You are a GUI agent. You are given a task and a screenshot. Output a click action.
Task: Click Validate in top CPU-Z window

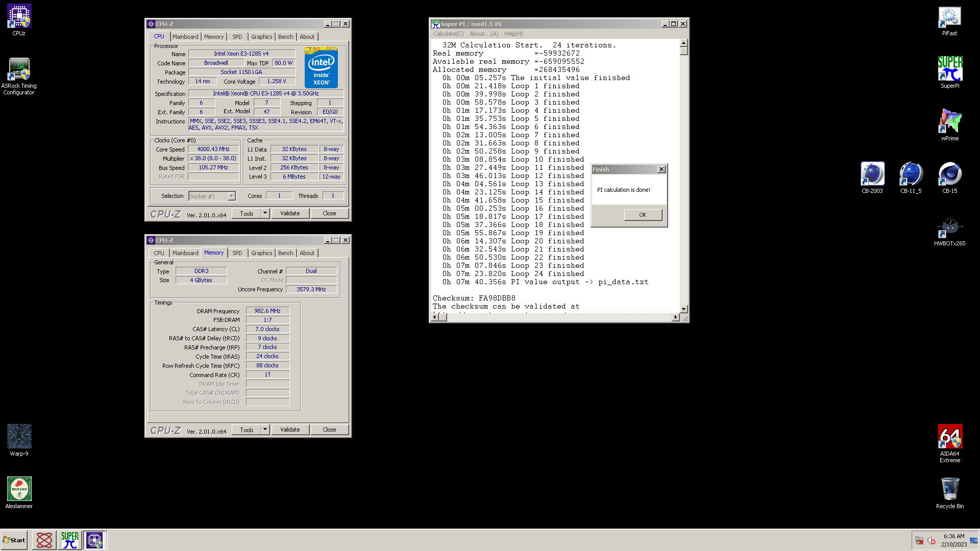(x=290, y=213)
